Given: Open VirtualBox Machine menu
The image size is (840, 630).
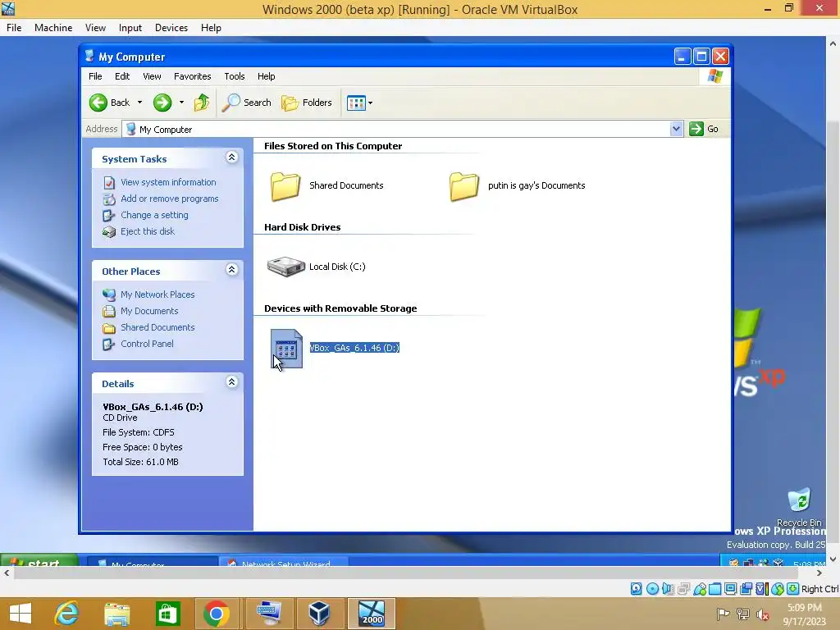Looking at the screenshot, I should [x=53, y=28].
